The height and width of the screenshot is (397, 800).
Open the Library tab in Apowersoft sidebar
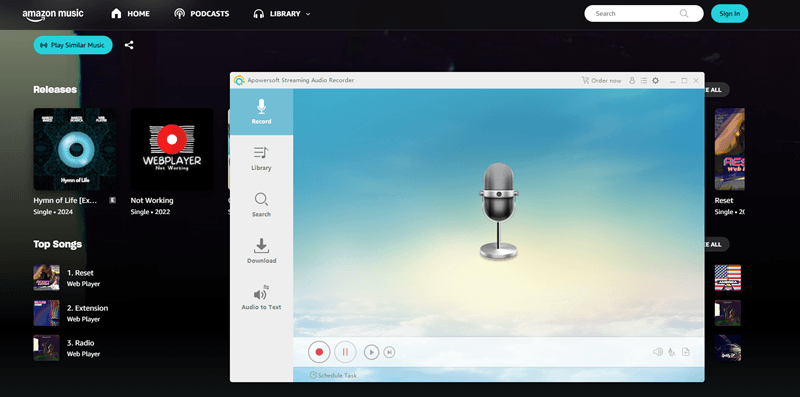pos(261,158)
